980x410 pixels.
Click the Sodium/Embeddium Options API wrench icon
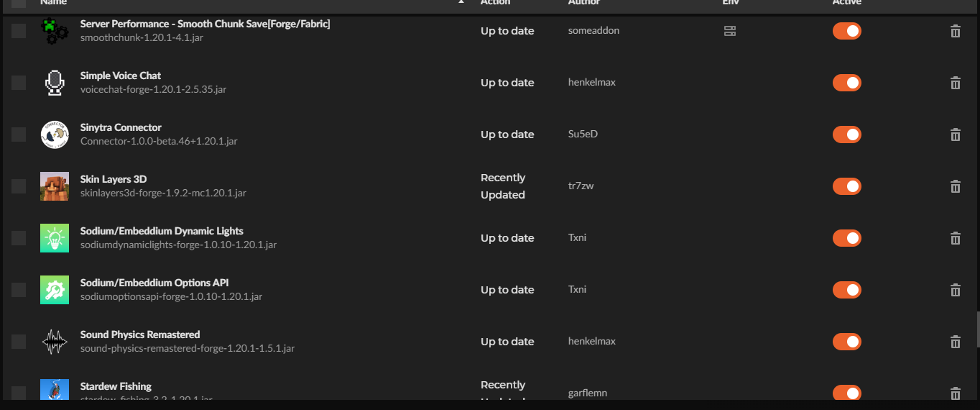point(55,290)
